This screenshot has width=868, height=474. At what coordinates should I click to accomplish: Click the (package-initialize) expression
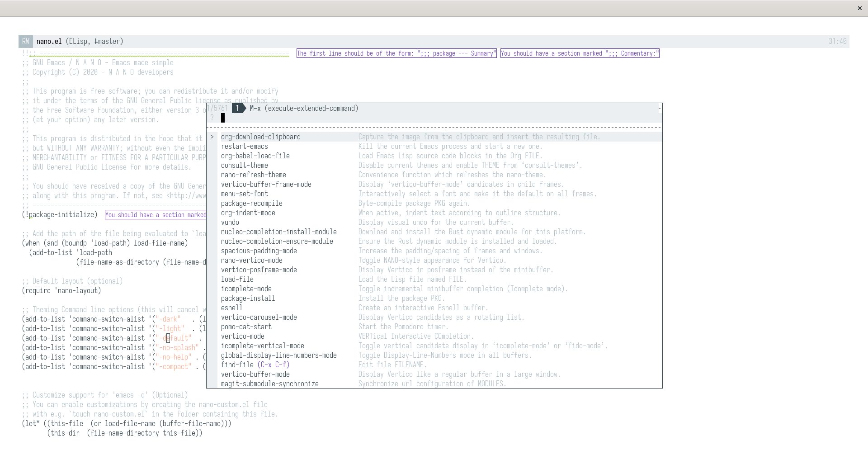60,215
